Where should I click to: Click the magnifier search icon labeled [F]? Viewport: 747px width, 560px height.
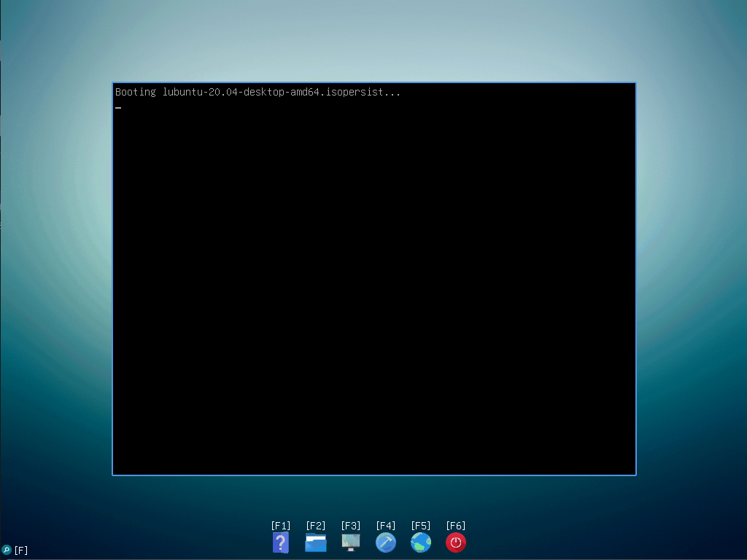[6, 550]
